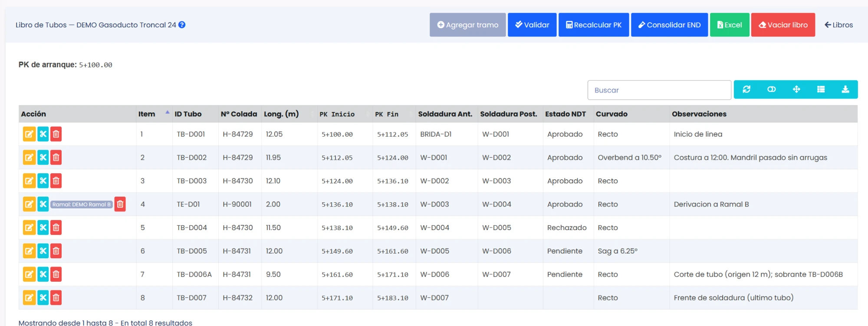This screenshot has height=326, width=868.
Task: Click Recalcular PK button
Action: click(594, 25)
